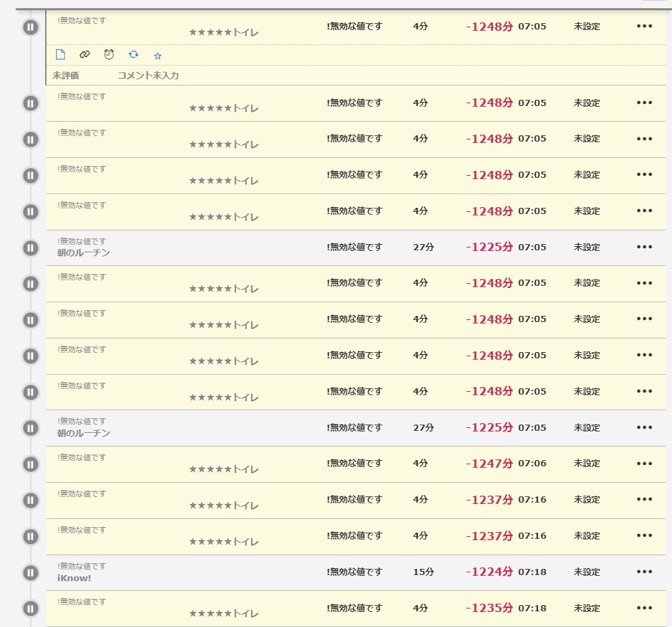Click the -1224分 delay value

[489, 572]
